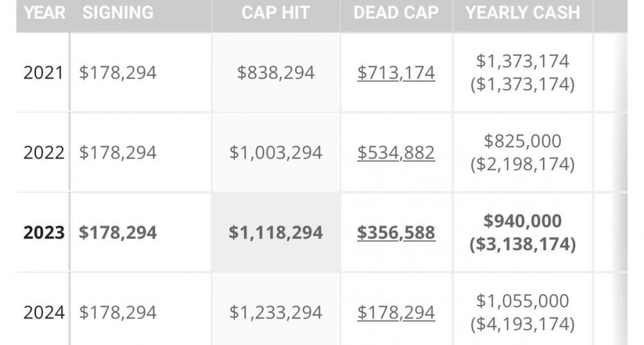Select the 2023 yearly cash $940,000
This screenshot has height=345, width=644.
pos(522,221)
